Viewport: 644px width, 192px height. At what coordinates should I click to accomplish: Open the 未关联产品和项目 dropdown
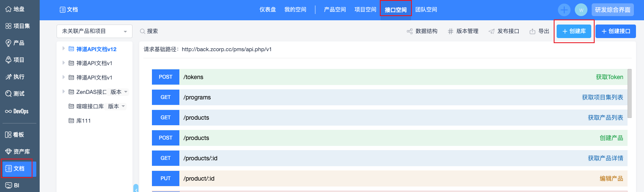coord(94,31)
